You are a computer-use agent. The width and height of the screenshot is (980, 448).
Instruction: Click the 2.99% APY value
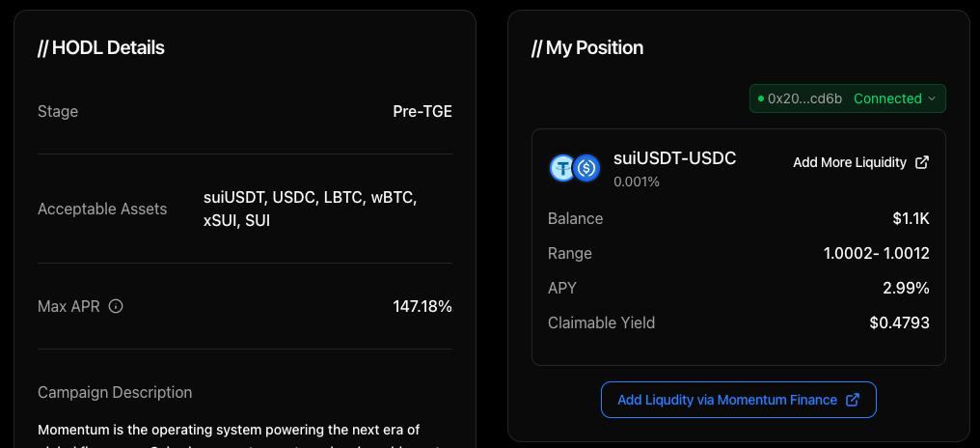coord(906,288)
